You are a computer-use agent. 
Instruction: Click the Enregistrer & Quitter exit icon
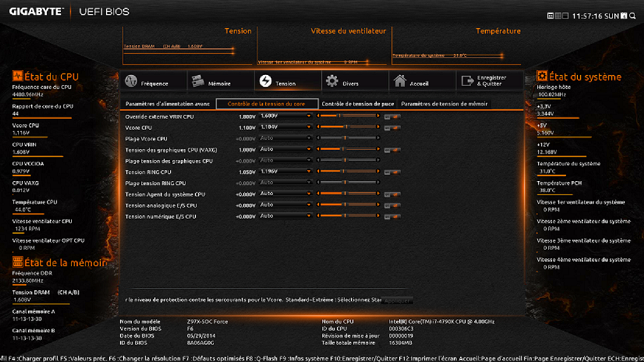coord(467,81)
